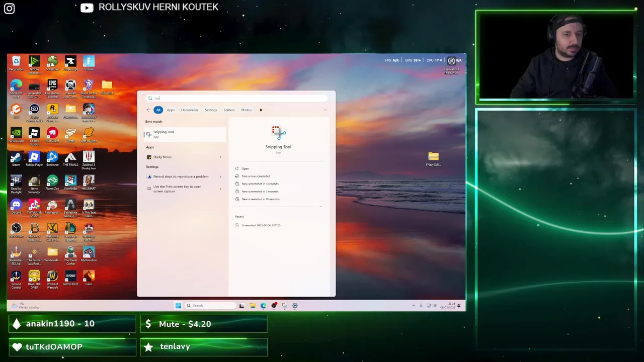Expand Print screen key setting chevron
Image resolution: width=644 pixels, height=362 pixels.
[220, 189]
